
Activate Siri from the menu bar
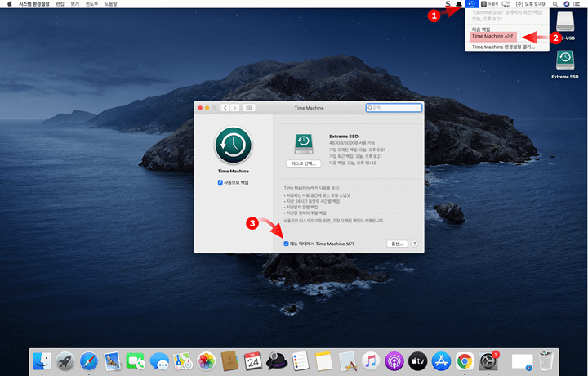click(x=566, y=4)
